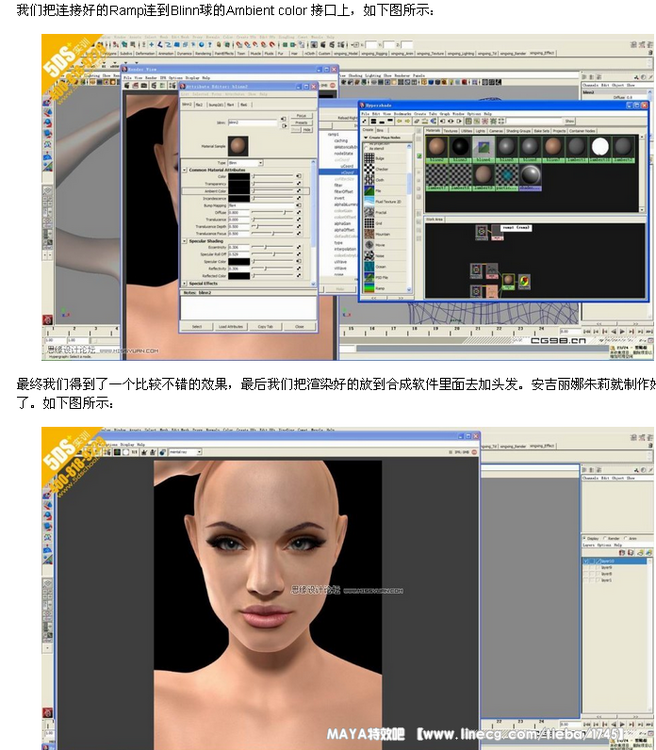
Task: Click the Focus button in Attribute Editor
Action: (x=301, y=116)
